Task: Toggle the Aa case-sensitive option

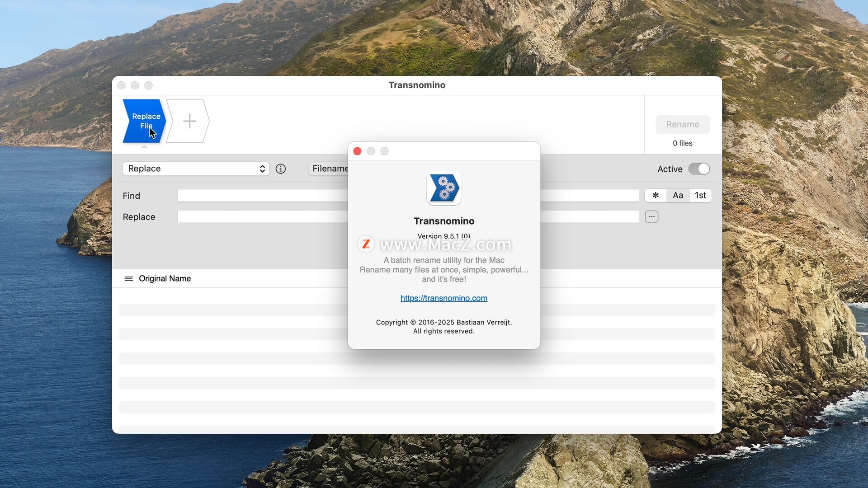Action: (677, 195)
